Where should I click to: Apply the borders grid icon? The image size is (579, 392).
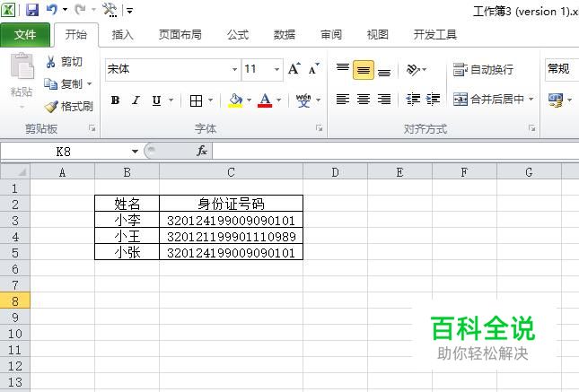click(x=196, y=100)
